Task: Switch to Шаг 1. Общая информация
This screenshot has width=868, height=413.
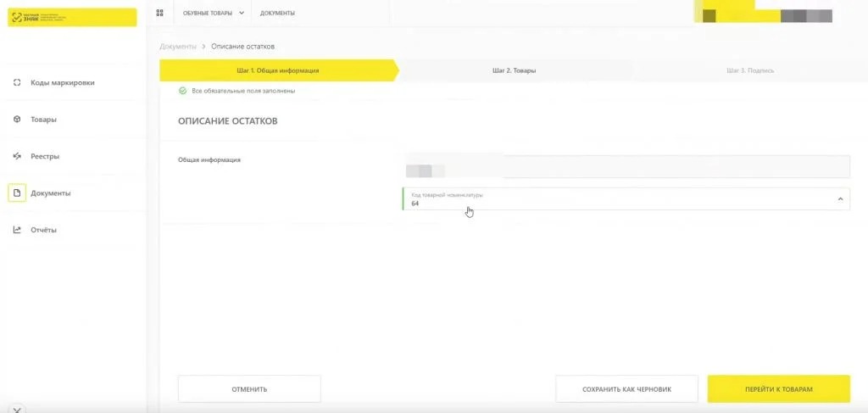Action: (x=278, y=70)
